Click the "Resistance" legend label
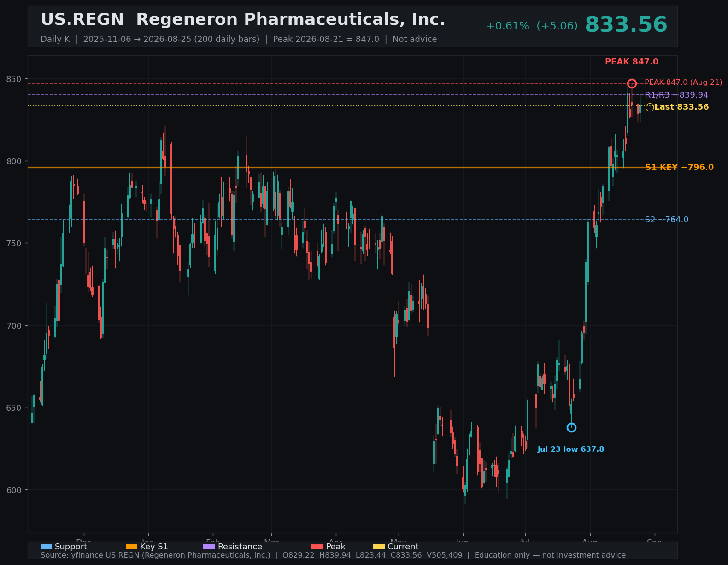 240,547
